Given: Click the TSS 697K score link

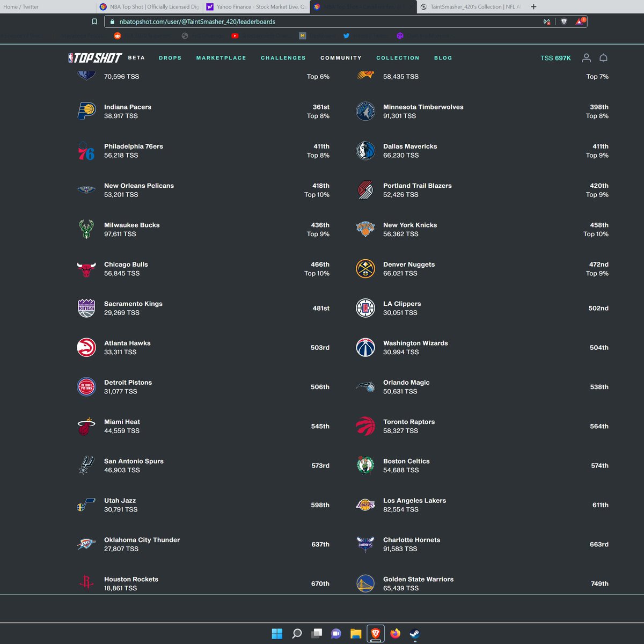Looking at the screenshot, I should [x=555, y=58].
